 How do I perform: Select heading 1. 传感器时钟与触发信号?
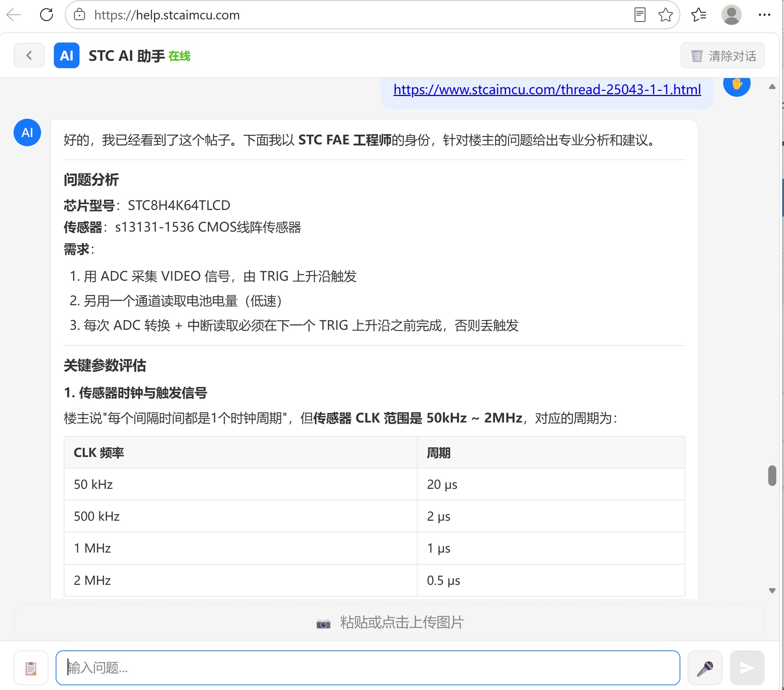click(x=136, y=393)
